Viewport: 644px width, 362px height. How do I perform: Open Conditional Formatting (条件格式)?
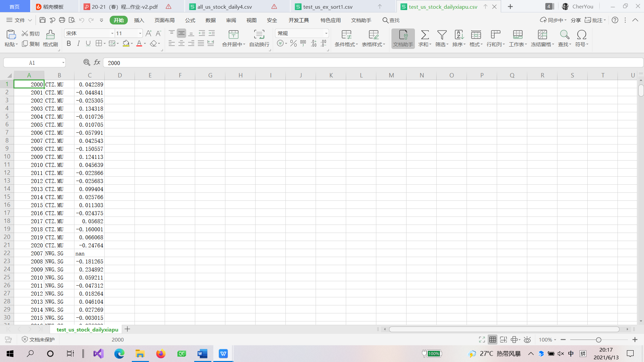(346, 35)
